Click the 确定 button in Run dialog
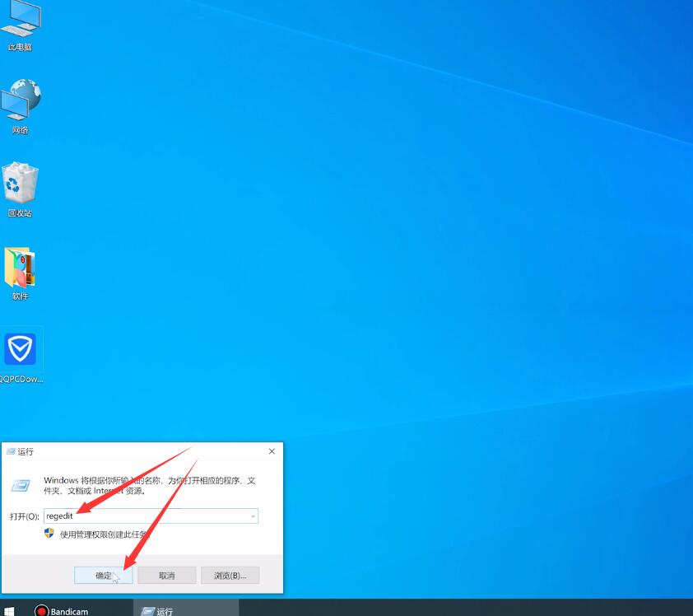The width and height of the screenshot is (693, 616). (x=104, y=576)
